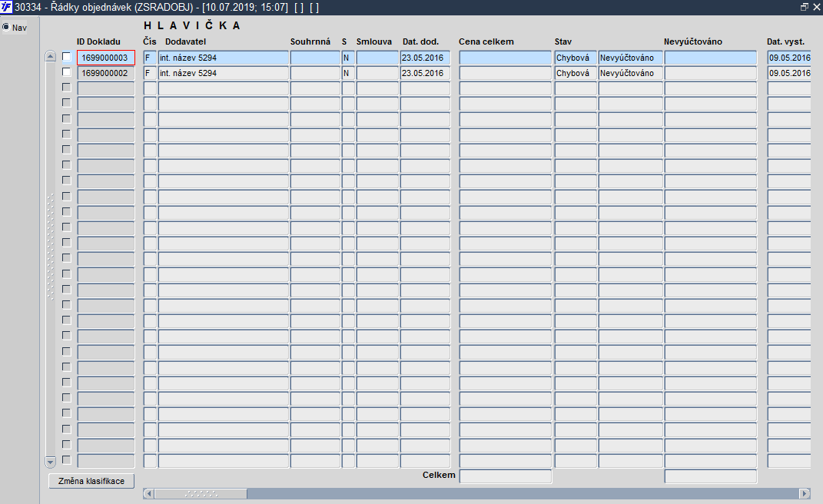Click Nevyúčtováno status in row 1699000002
823x504 pixels.
[631, 73]
